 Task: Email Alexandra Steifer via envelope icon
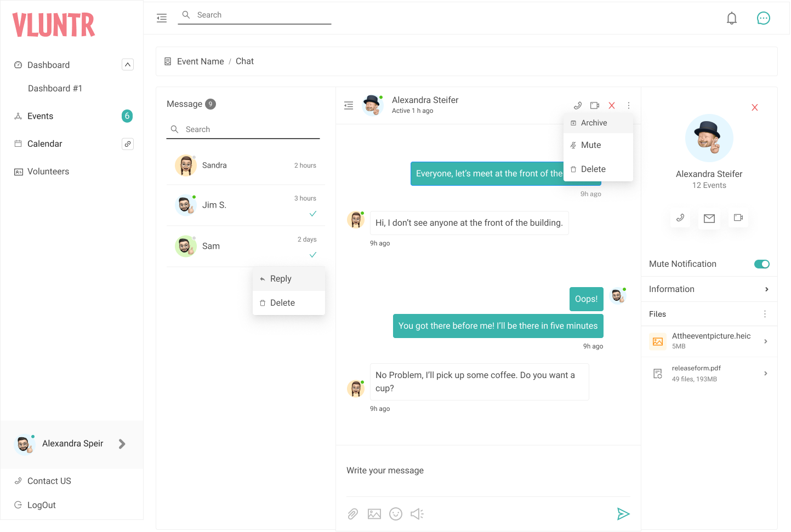tap(709, 219)
